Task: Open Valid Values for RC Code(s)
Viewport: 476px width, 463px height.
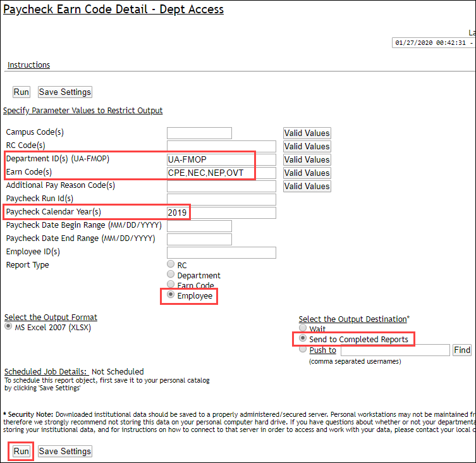Action: (307, 147)
